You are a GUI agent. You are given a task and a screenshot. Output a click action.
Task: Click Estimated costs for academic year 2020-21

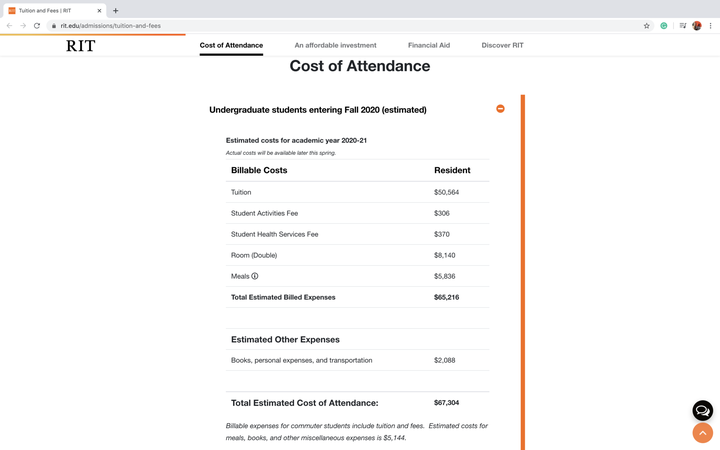pos(296,141)
